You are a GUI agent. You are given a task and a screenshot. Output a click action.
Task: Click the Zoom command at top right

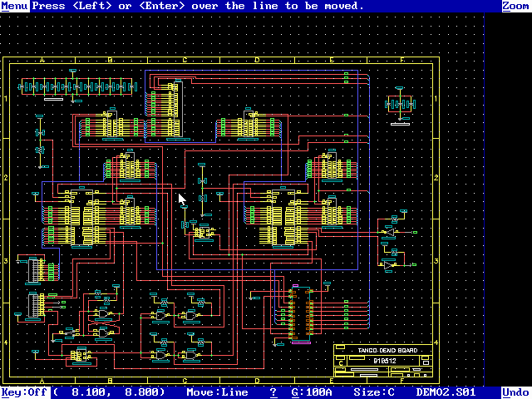[x=515, y=6]
